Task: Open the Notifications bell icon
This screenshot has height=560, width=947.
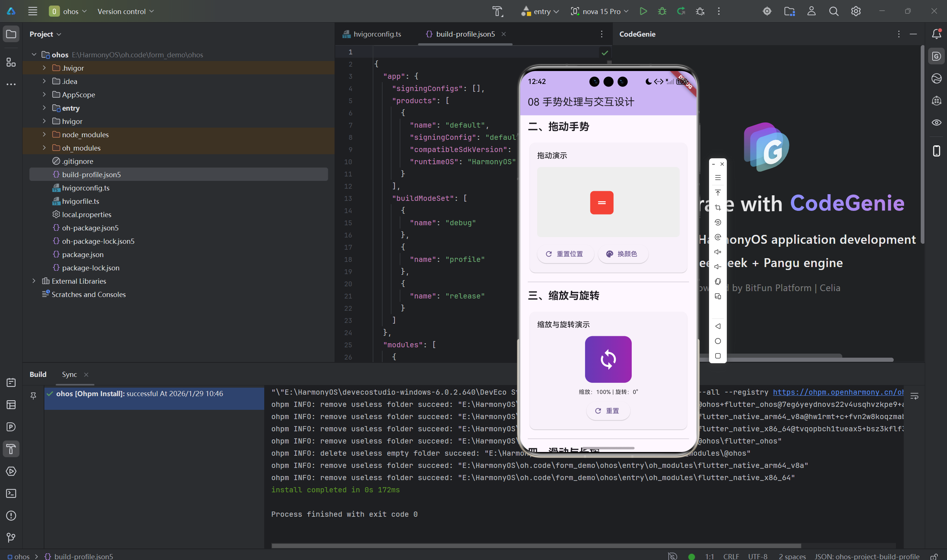Action: (x=936, y=34)
